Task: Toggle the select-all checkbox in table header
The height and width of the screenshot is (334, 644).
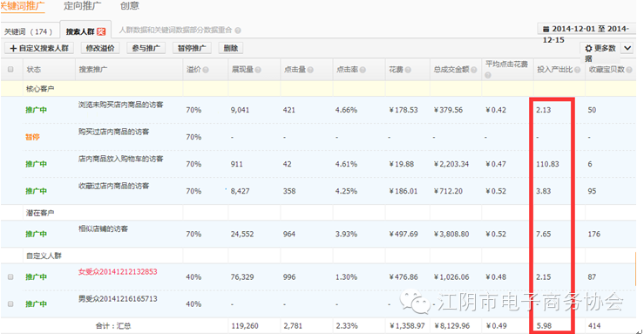Action: [x=10, y=70]
